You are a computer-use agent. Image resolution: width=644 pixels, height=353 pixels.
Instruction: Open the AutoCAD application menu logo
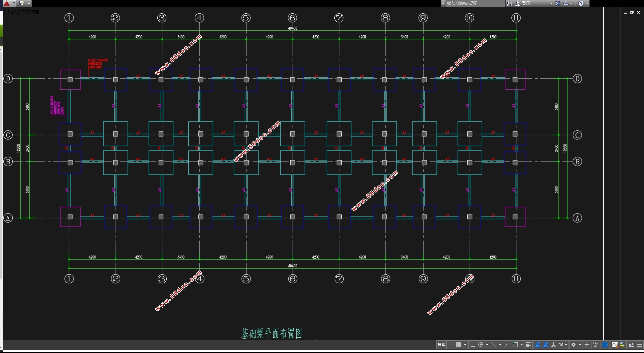[x=6, y=3]
